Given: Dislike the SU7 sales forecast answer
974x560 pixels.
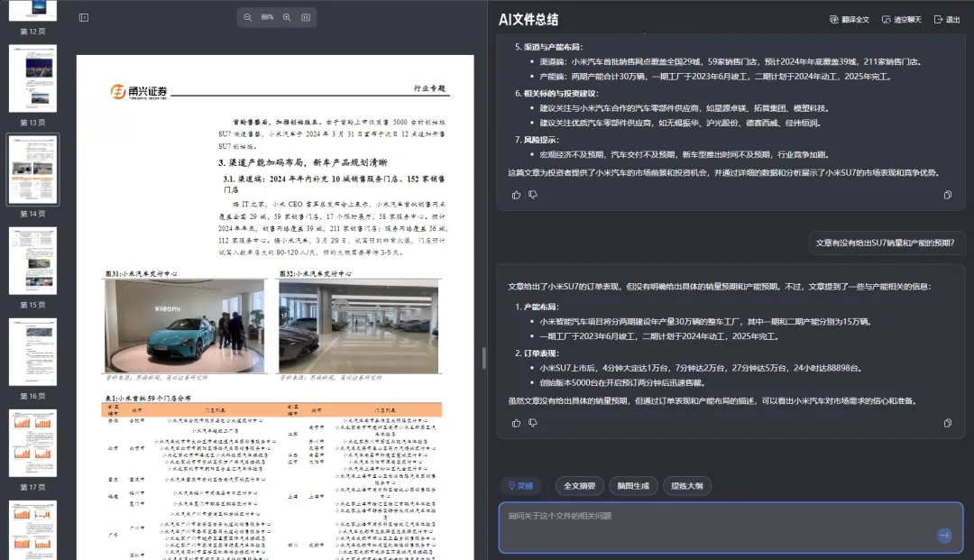Looking at the screenshot, I should coord(533,423).
